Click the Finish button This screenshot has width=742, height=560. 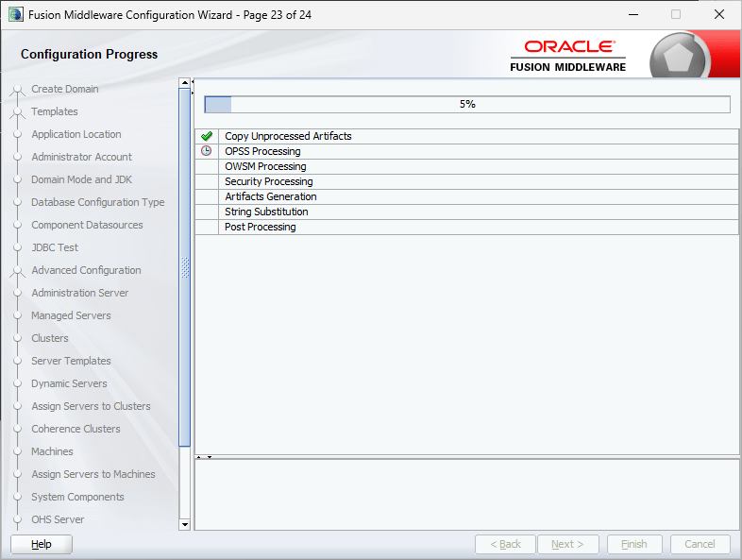coord(634,544)
